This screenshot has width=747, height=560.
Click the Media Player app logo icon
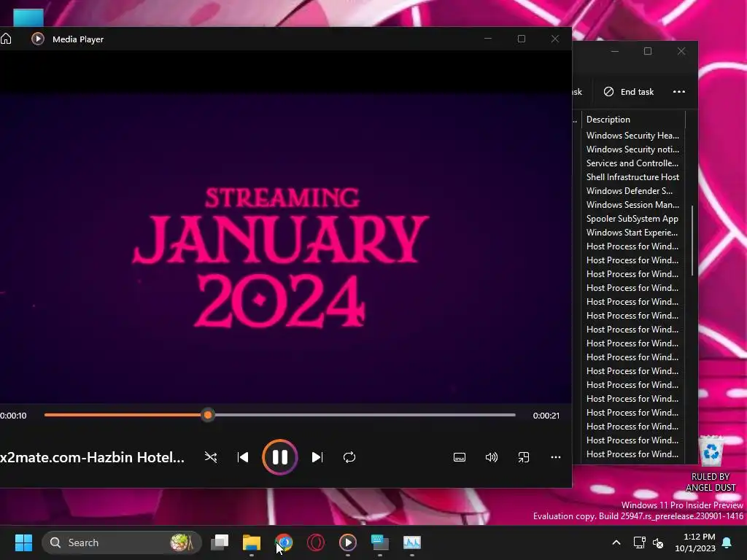[x=38, y=39]
